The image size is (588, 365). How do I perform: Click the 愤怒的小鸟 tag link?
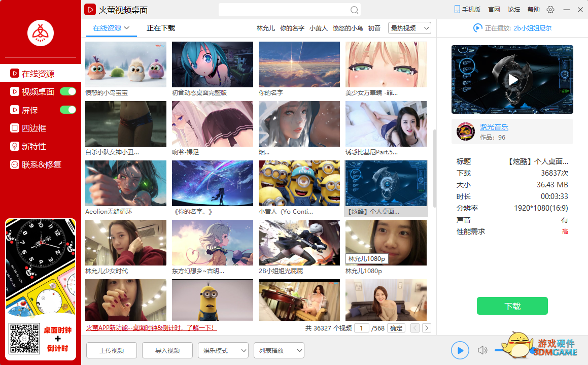[x=348, y=28]
